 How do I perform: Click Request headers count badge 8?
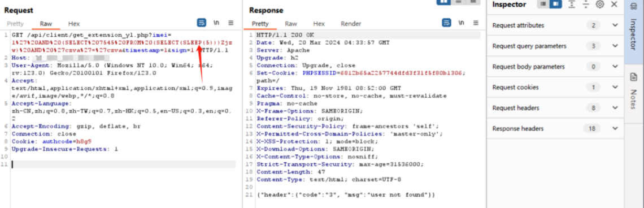click(593, 108)
